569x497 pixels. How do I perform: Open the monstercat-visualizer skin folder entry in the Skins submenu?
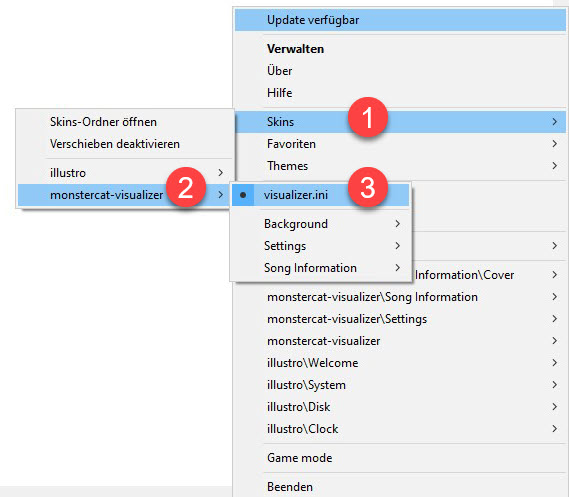click(124, 195)
